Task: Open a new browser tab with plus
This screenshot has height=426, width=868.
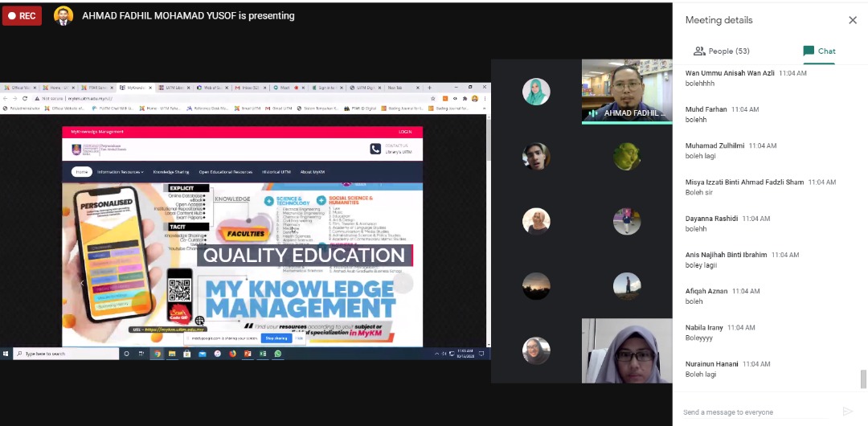Action: (429, 87)
